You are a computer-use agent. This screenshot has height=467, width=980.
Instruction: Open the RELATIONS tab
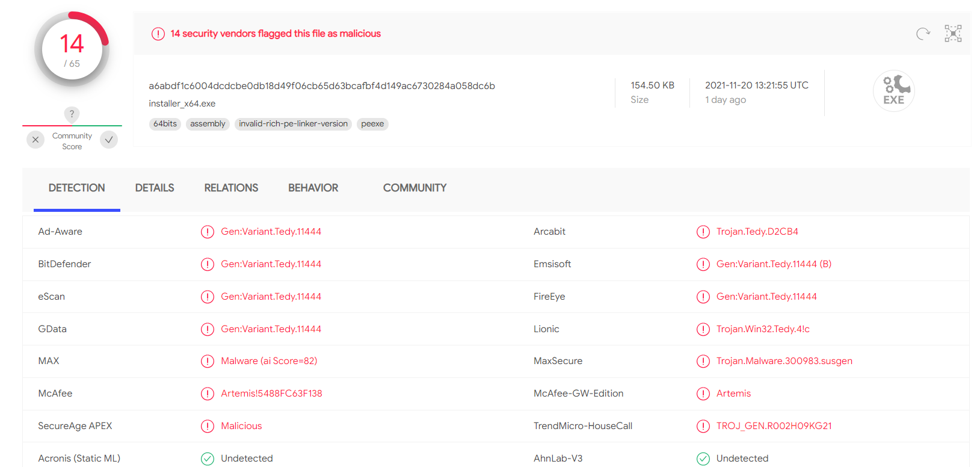click(x=231, y=188)
